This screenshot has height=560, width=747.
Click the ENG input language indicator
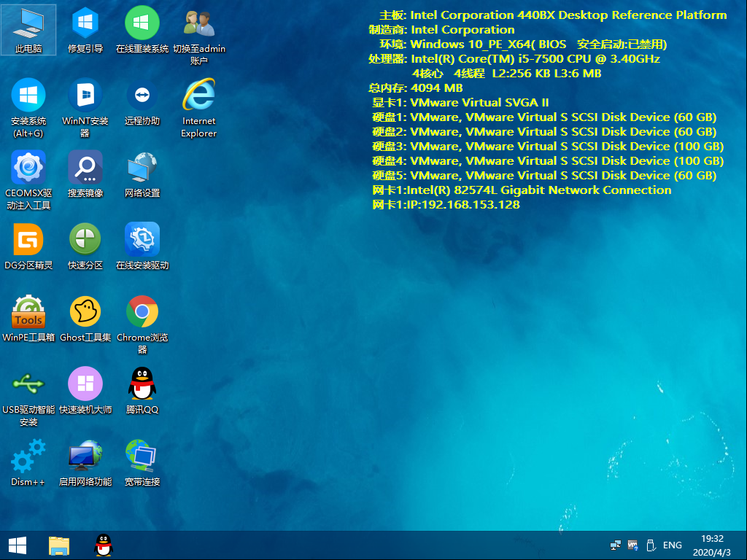(x=672, y=545)
